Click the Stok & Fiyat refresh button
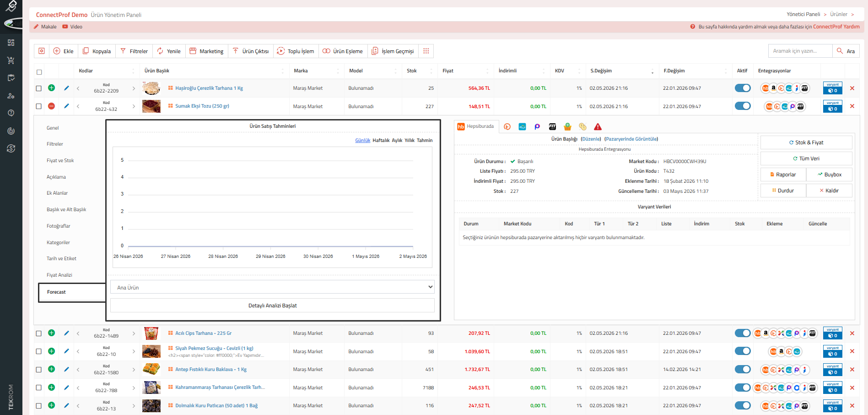The height and width of the screenshot is (415, 868). 806,142
